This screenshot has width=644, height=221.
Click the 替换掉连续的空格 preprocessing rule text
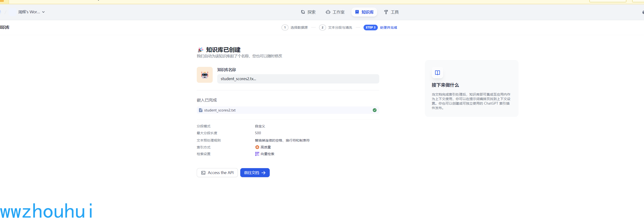tap(282, 140)
